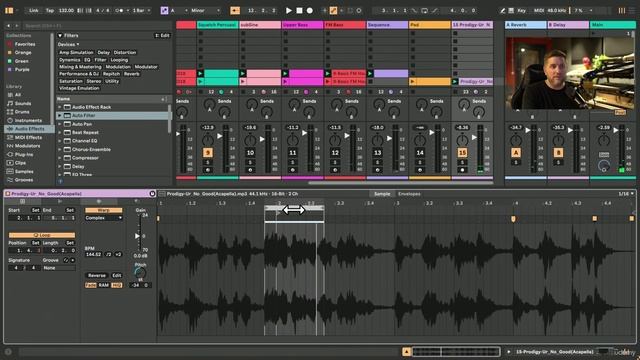The image size is (640, 360).
Task: Click clip activator circle in clip title bar
Action: (x=152, y=193)
